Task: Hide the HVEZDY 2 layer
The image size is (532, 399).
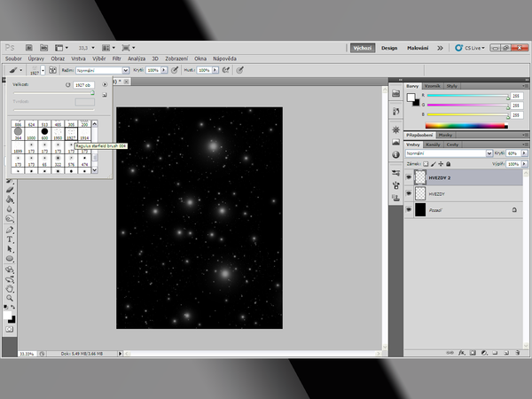Action: 409,177
